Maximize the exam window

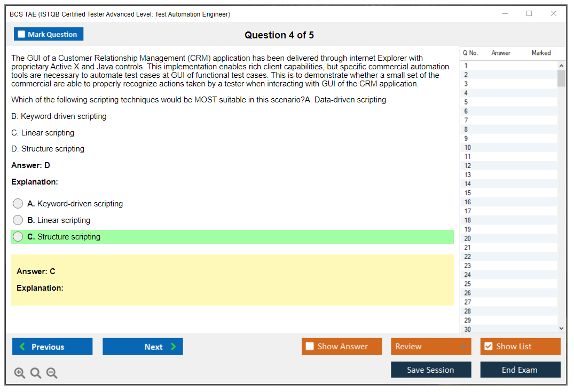(529, 14)
